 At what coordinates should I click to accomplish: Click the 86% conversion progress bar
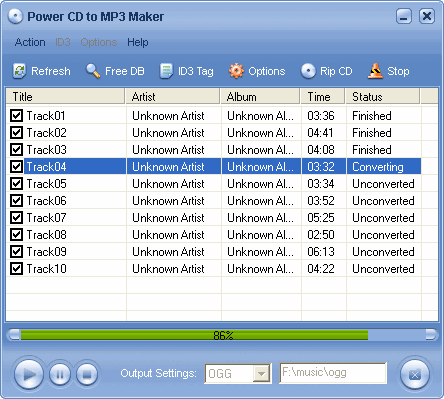(x=222, y=335)
